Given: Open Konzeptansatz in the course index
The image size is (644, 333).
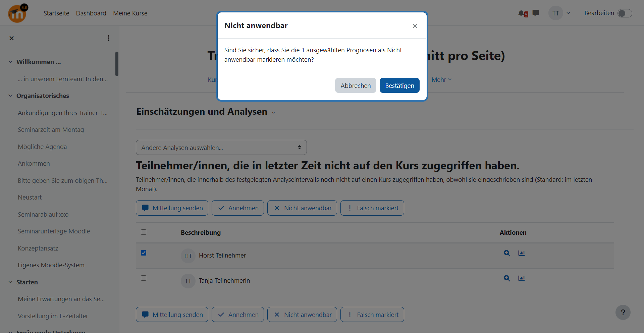Looking at the screenshot, I should (x=38, y=248).
